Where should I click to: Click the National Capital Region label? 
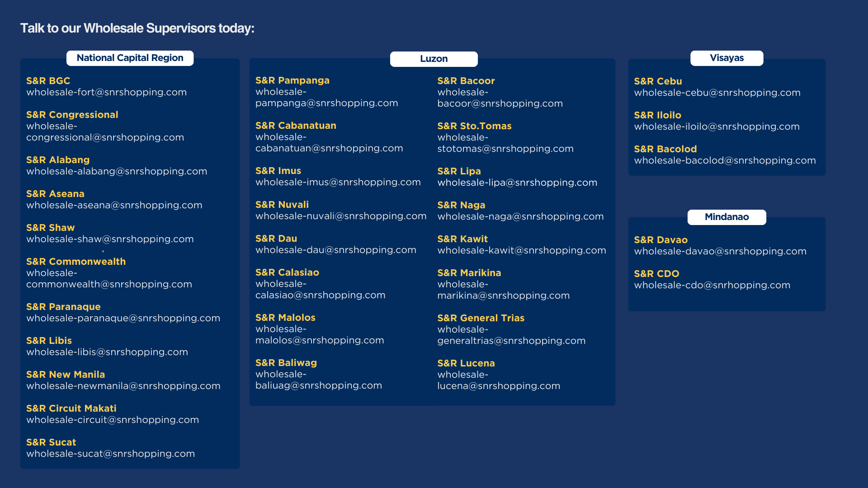130,58
